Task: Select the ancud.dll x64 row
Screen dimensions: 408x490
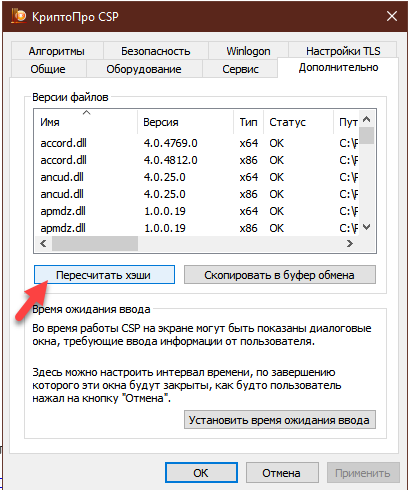Action: 197,177
